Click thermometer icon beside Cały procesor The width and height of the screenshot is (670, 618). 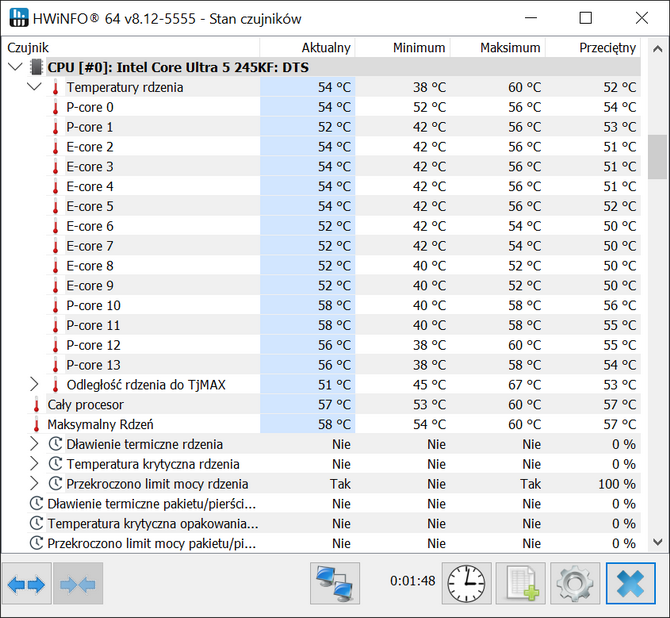pyautogui.click(x=36, y=404)
